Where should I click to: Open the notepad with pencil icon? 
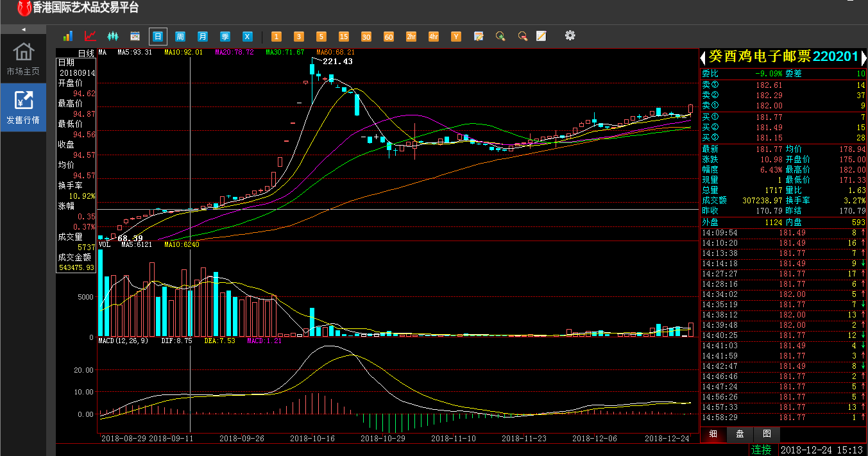pyautogui.click(x=478, y=36)
